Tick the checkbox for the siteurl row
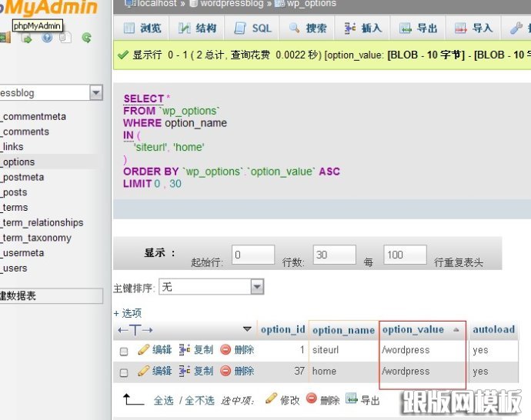Image resolution: width=531 pixels, height=420 pixels. [124, 352]
